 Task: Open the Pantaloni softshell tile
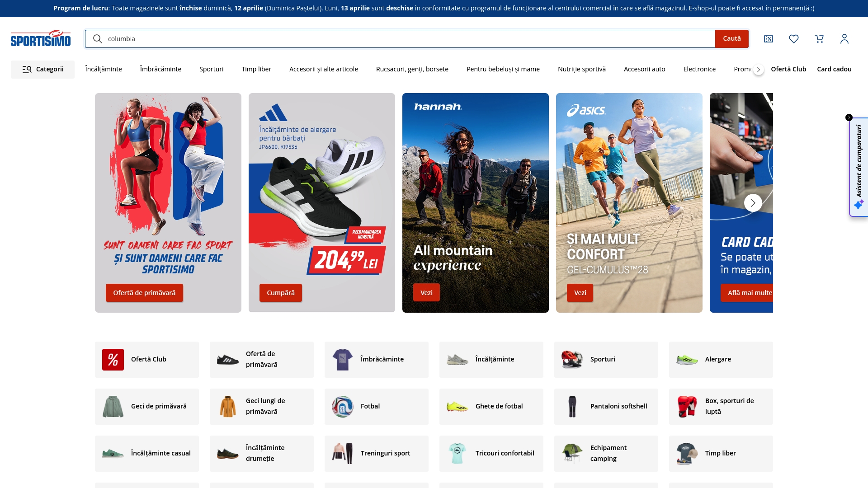(606, 407)
